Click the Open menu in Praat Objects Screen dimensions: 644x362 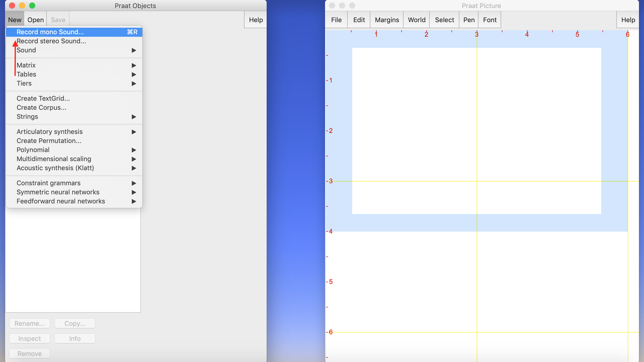click(35, 20)
